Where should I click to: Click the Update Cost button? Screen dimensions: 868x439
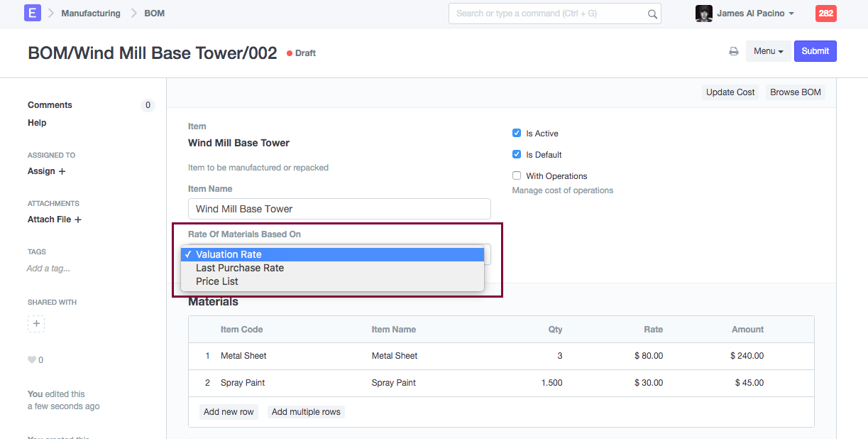point(730,92)
